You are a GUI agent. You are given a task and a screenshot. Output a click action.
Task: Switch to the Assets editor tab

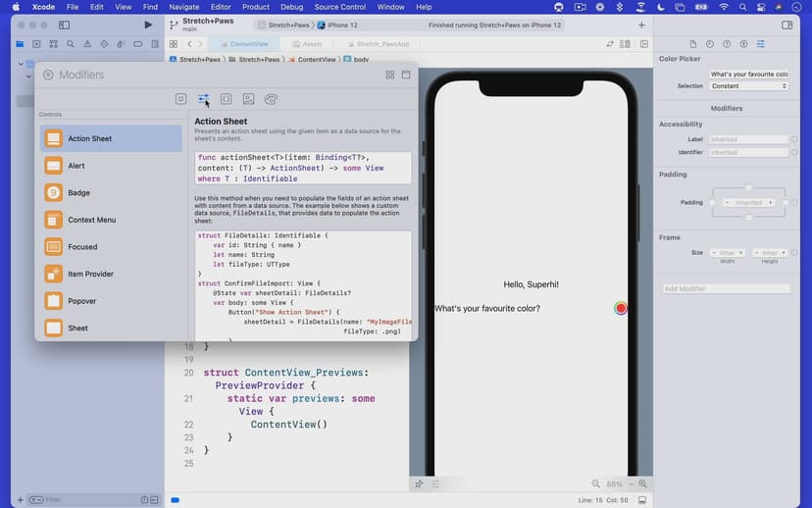(312, 44)
